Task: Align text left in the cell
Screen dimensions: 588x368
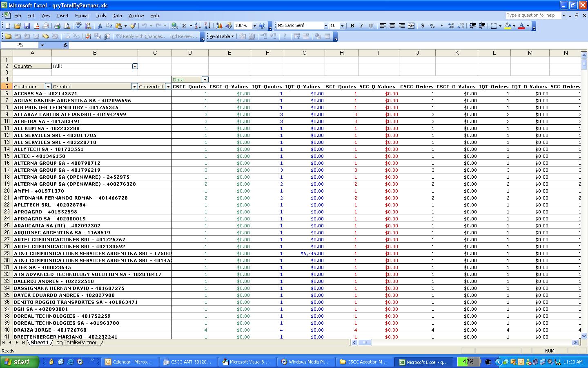Action: pyautogui.click(x=383, y=26)
